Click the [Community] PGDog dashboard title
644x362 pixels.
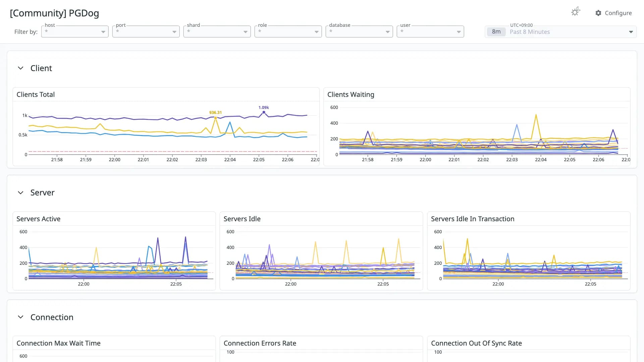coord(54,13)
